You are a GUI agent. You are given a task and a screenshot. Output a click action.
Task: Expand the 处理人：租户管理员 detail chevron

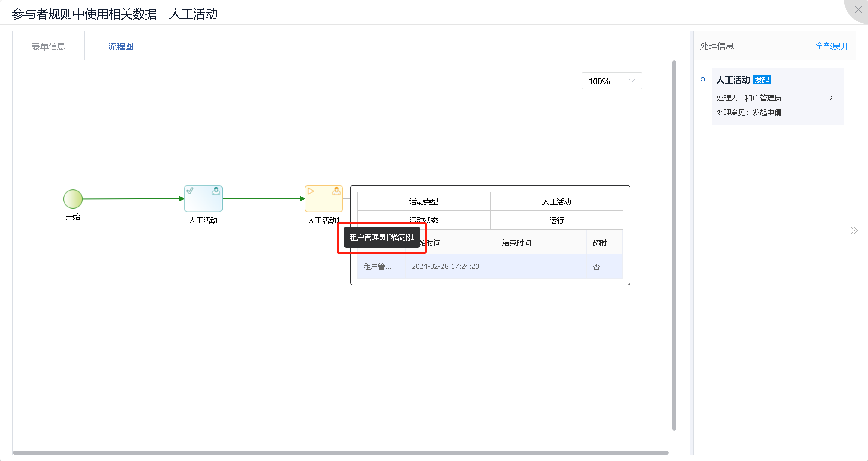[x=831, y=98]
